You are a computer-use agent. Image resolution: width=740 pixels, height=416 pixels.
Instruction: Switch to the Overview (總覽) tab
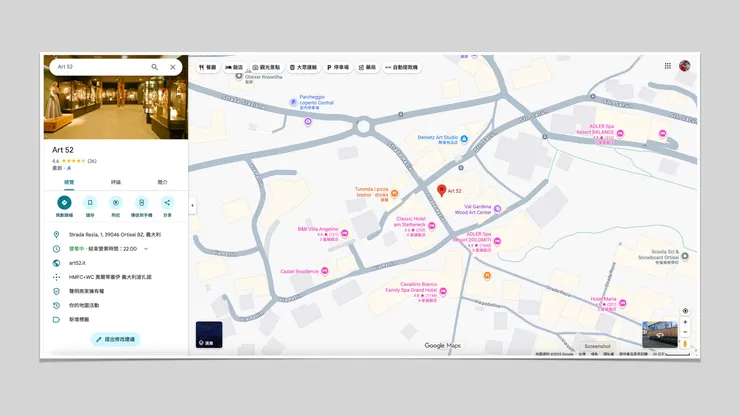[x=69, y=182]
